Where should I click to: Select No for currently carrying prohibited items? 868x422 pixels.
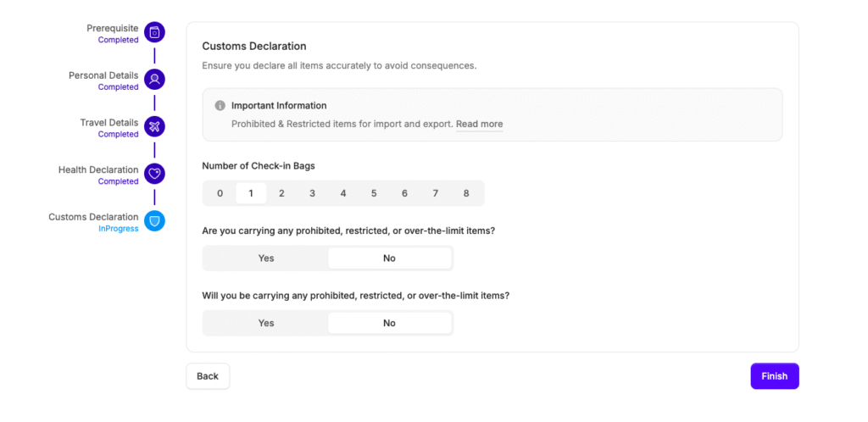[390, 258]
